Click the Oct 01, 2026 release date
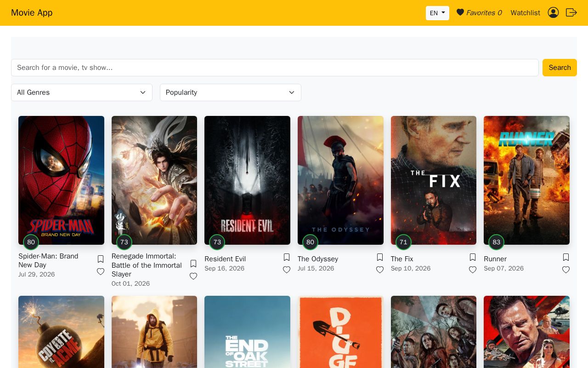 click(131, 284)
